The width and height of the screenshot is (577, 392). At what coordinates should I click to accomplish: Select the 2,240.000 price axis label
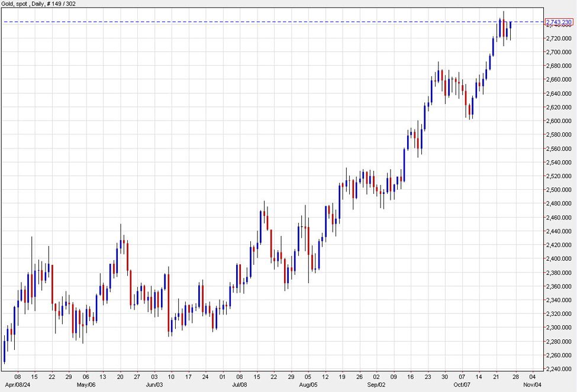tap(559, 369)
